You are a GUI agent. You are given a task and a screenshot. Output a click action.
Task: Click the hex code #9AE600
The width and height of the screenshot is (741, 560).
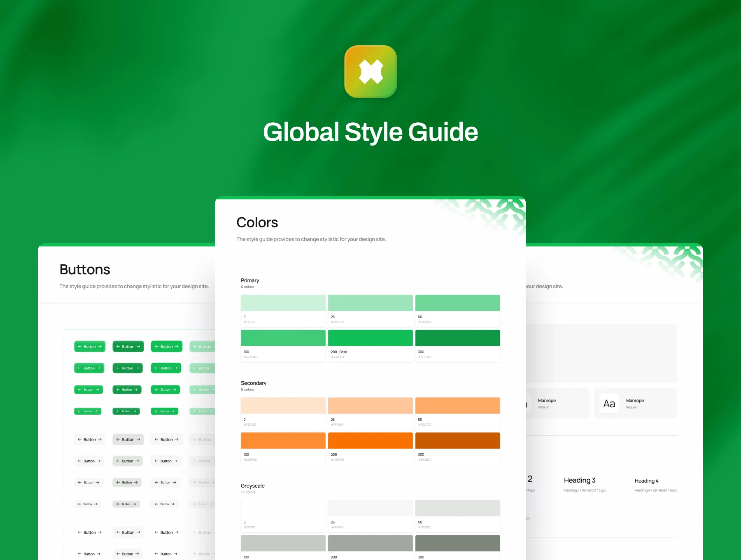425,322
